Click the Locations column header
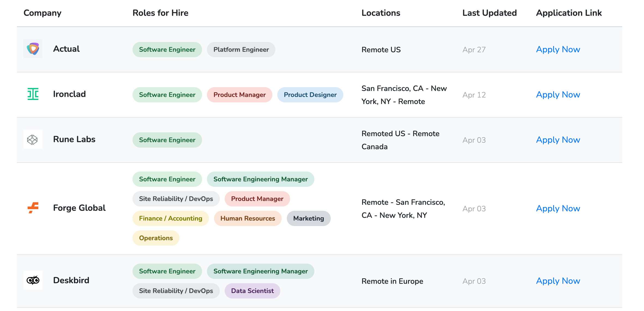 click(x=381, y=13)
